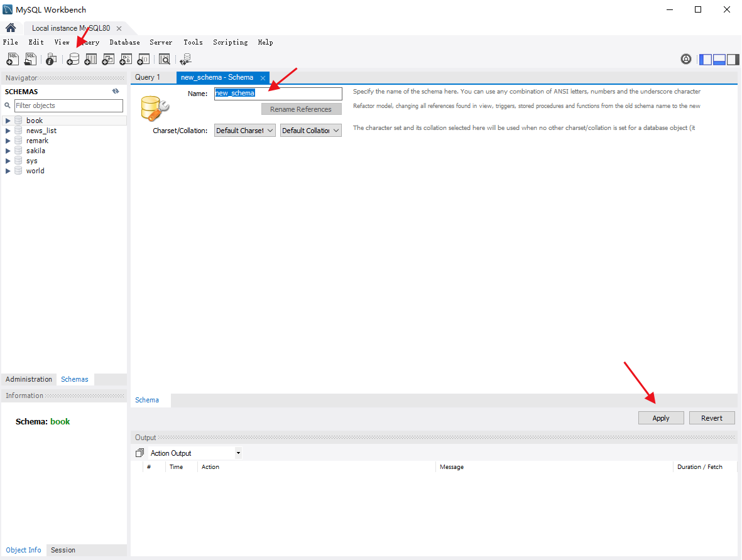
Task: Expand the news_list schema node
Action: (x=8, y=131)
